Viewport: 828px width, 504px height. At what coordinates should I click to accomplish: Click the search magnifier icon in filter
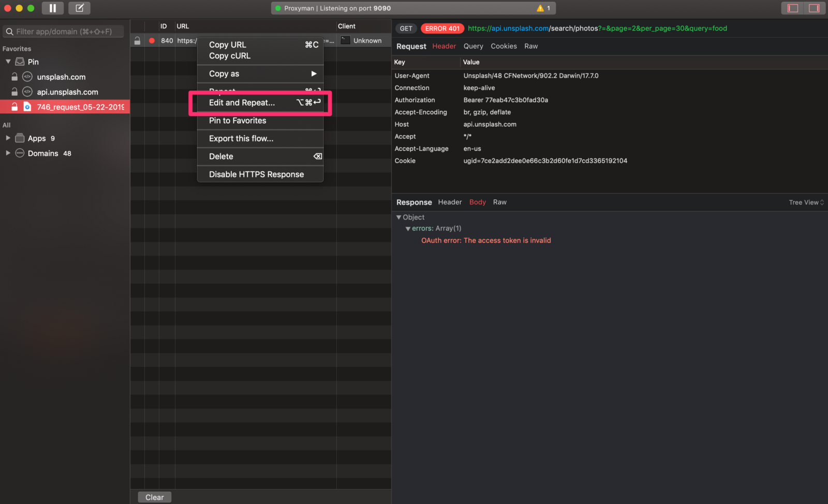9,32
